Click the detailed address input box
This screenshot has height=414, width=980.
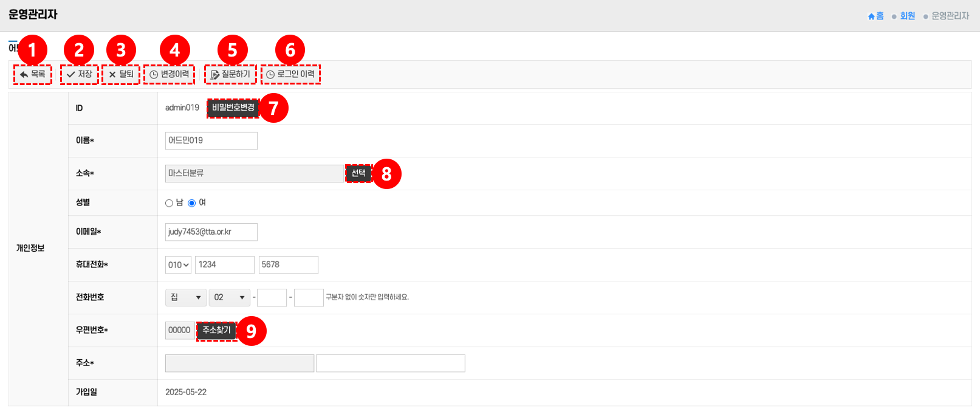(390, 364)
